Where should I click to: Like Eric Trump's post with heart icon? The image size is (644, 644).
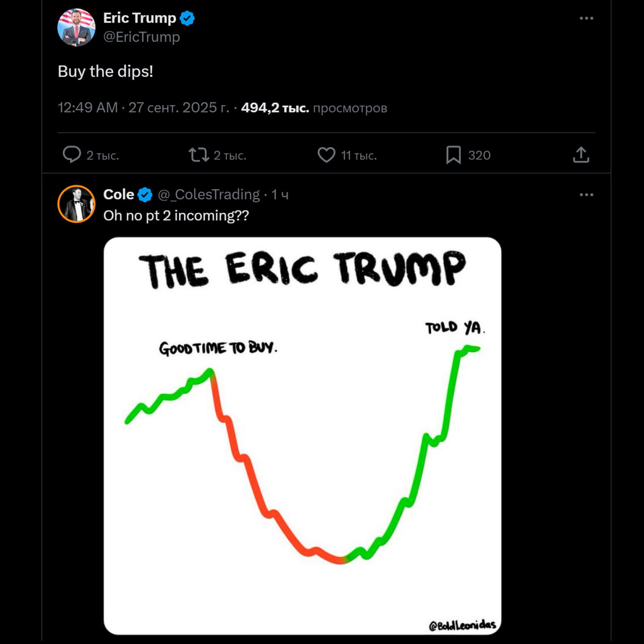pos(326,154)
